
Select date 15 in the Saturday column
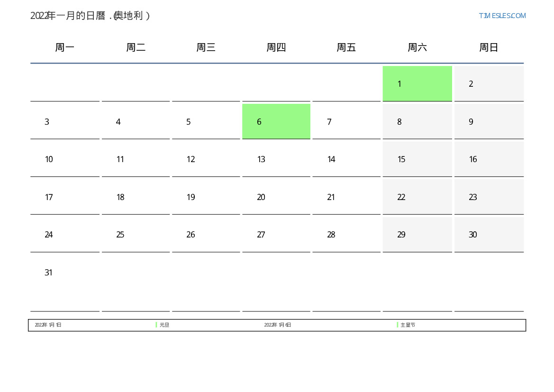(401, 159)
